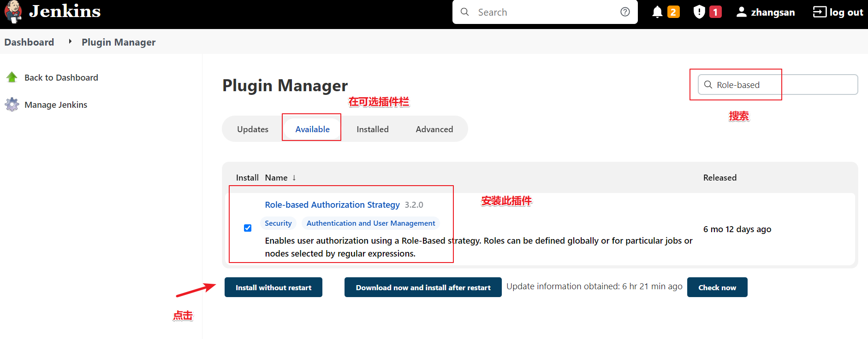Screen dimensions: 868x339
Task: Click the Back to Dashboard link
Action: [x=61, y=77]
